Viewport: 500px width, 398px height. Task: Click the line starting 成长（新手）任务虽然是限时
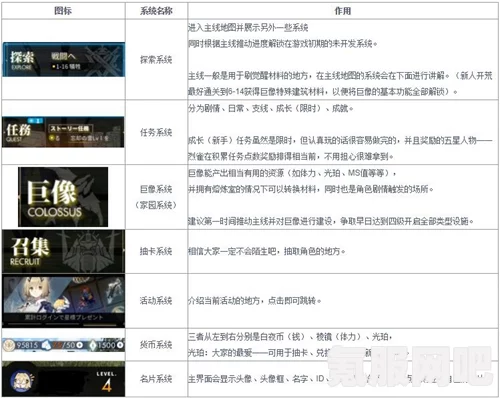coord(340,140)
